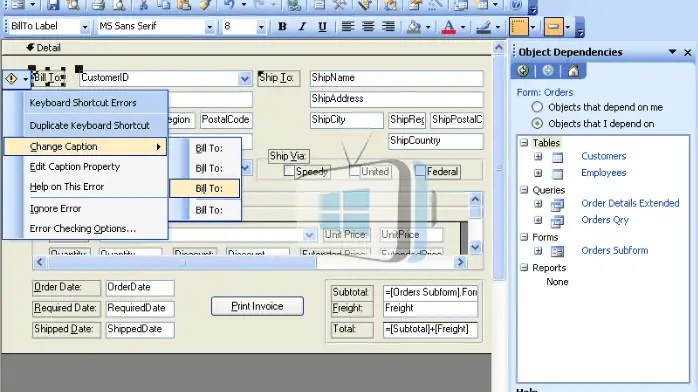Click the Cut scissors icon
Viewport: 698px width, 392px height.
tap(143, 5)
